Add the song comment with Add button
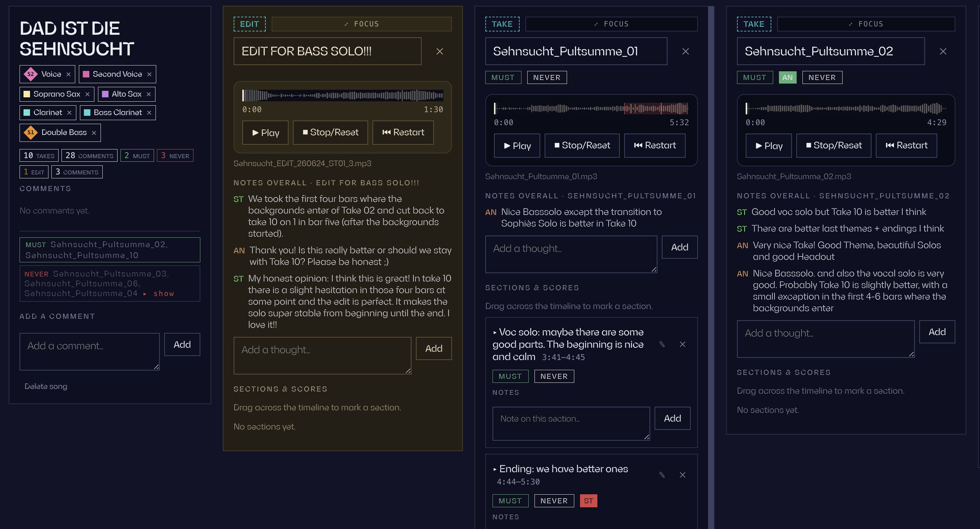 click(x=182, y=345)
